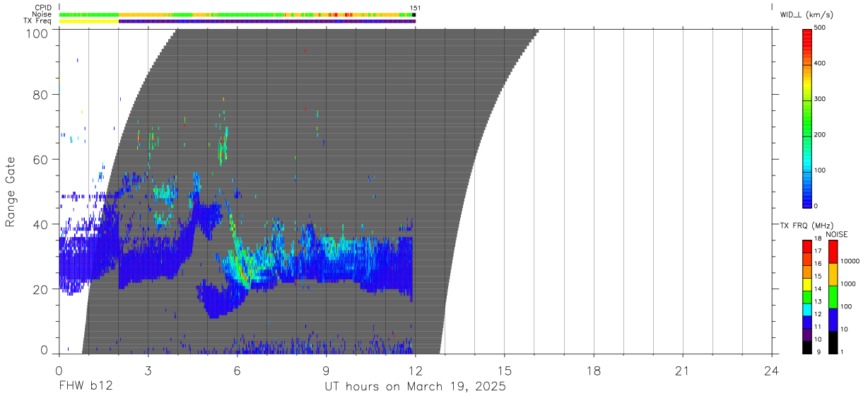Click the 'TX Freq' row label

click(38, 21)
